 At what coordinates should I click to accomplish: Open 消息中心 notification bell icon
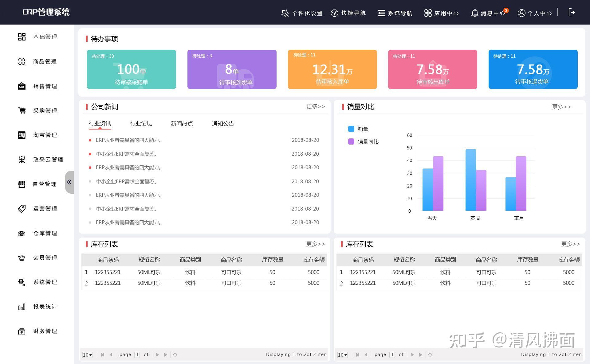(475, 13)
